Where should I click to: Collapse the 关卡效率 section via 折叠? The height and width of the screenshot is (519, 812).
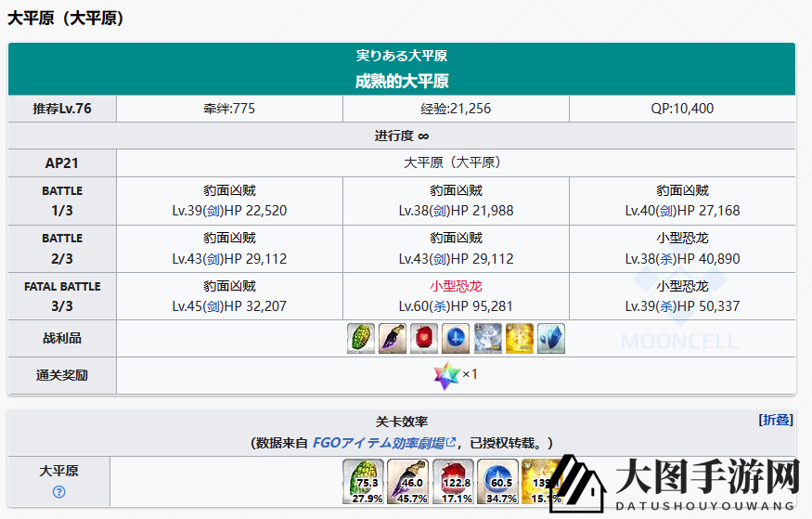coord(776,420)
